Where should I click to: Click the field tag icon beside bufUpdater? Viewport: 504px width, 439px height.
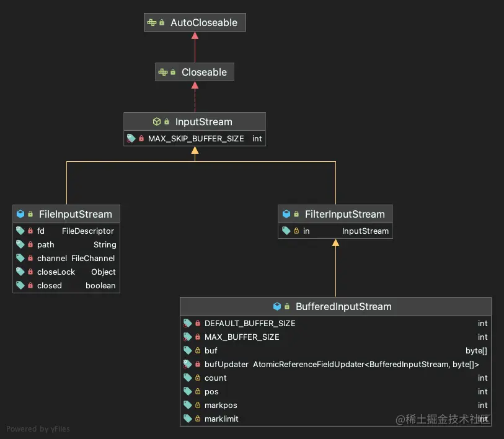(187, 364)
